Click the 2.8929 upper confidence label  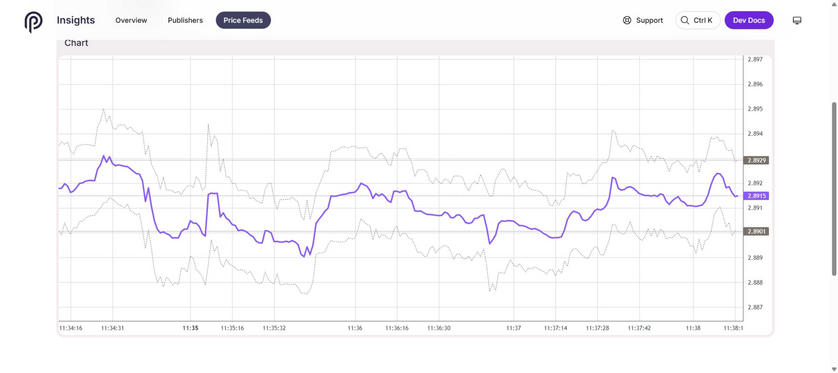point(757,160)
